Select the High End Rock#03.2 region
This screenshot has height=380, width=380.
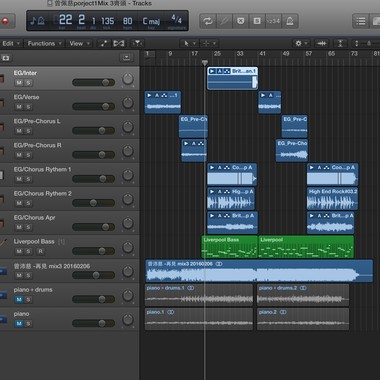[332, 199]
